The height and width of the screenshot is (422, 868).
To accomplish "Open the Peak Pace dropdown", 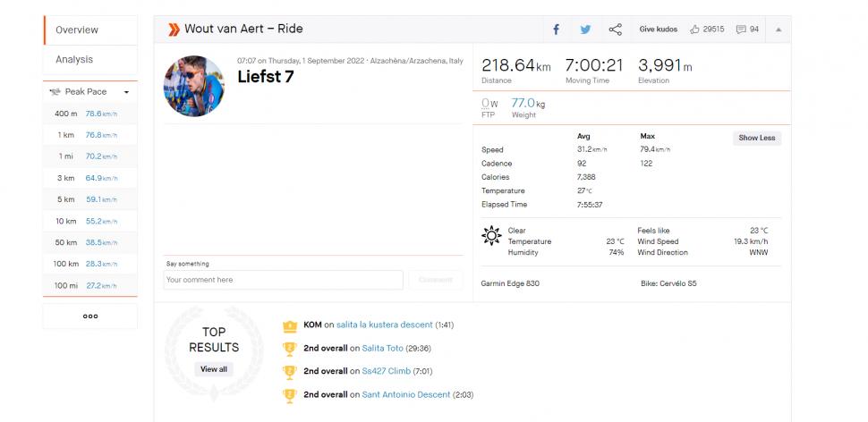I will [126, 92].
